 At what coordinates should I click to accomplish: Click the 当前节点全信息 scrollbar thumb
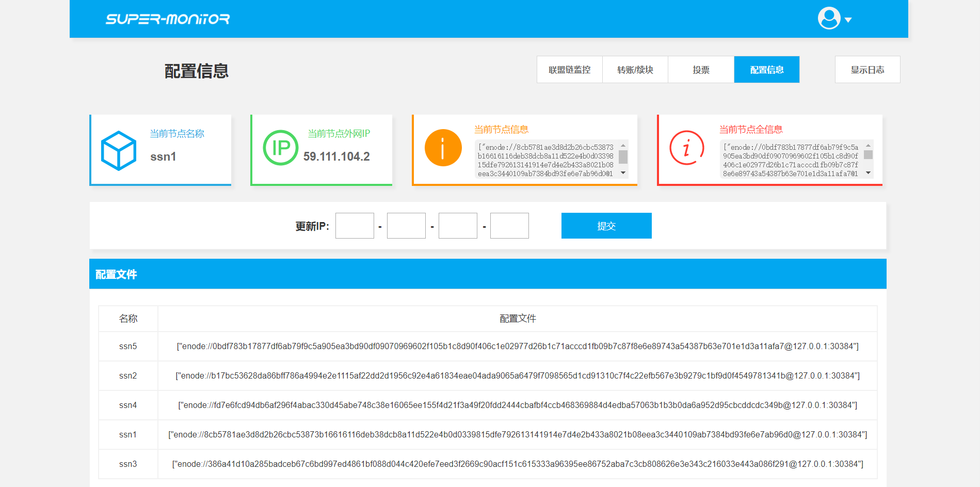[868, 155]
